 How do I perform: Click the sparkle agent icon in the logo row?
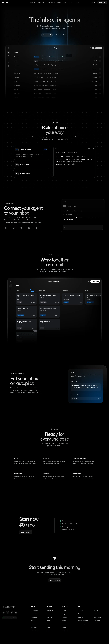point(37,228)
